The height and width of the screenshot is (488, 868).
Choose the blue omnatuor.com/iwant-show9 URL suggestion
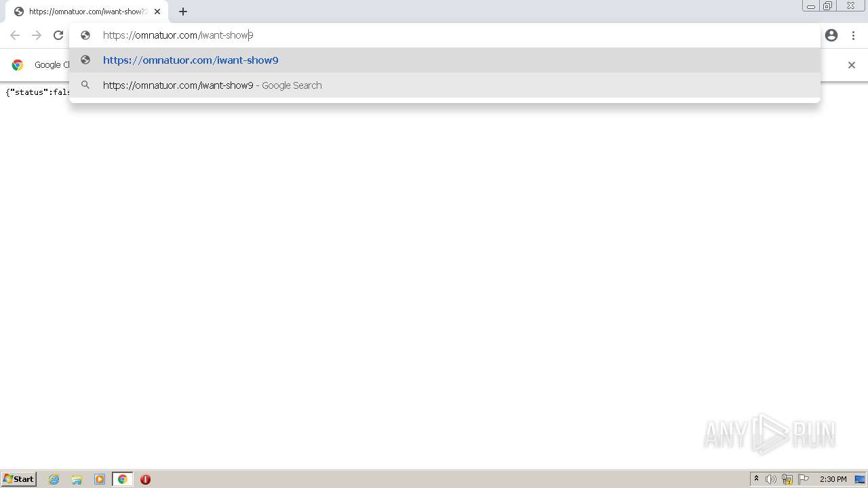[x=445, y=60]
